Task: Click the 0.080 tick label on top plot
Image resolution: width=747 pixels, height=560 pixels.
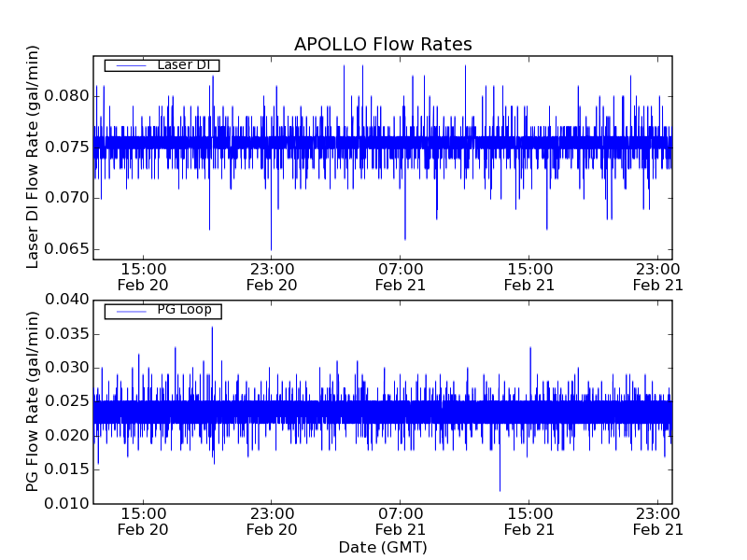Action: pyautogui.click(x=66, y=96)
